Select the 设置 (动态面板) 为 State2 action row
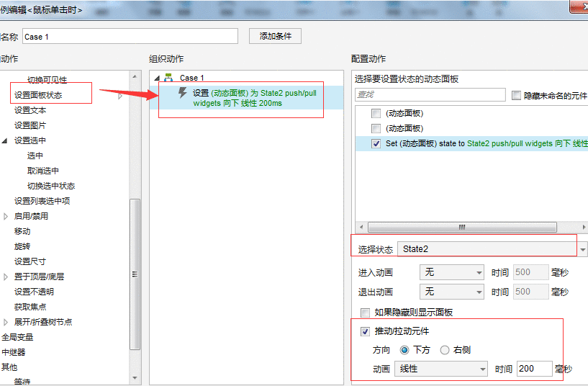 (246, 98)
